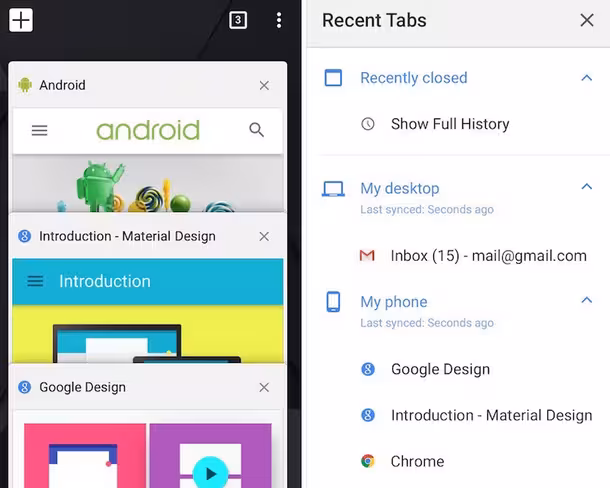Close the Google Design tab card
The image size is (610, 488).
tap(264, 387)
